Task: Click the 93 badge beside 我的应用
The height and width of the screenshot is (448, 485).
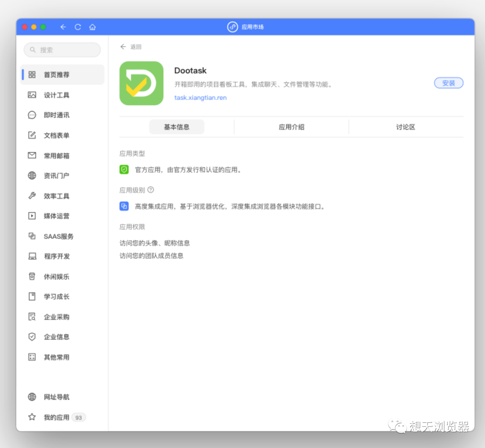Action: 79,417
